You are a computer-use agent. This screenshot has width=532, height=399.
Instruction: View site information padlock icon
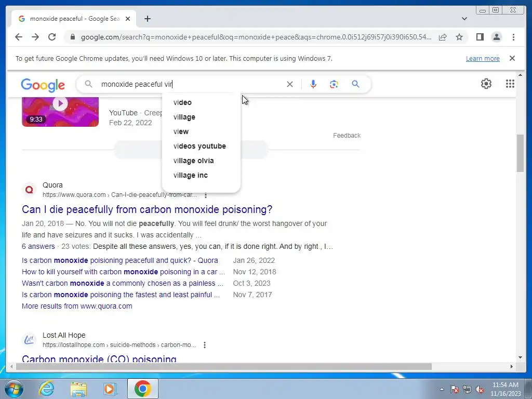(x=72, y=37)
